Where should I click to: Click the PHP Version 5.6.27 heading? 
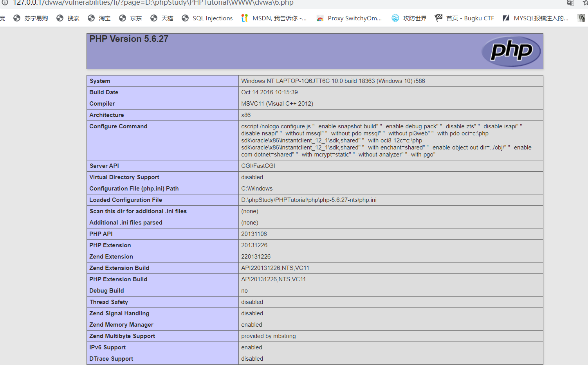coord(129,39)
